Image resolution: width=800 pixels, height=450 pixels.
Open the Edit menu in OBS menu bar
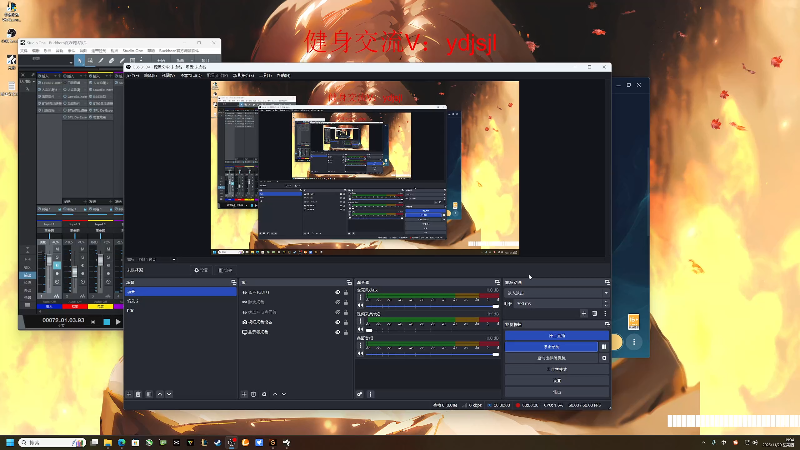tap(150, 76)
